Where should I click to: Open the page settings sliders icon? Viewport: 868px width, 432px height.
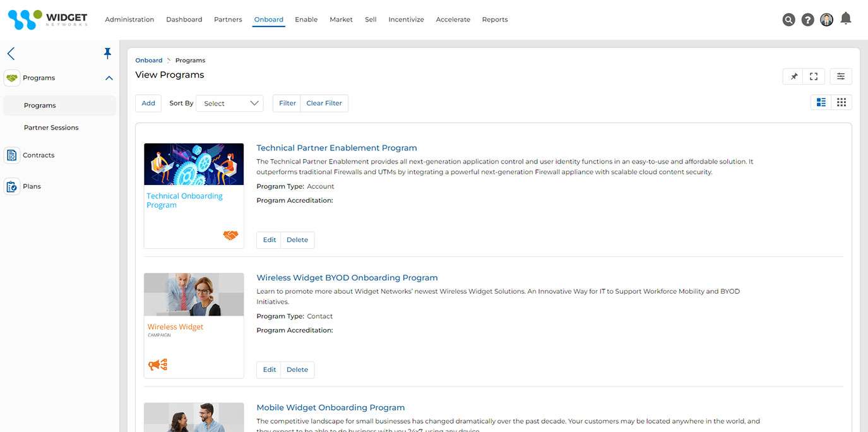[841, 76]
